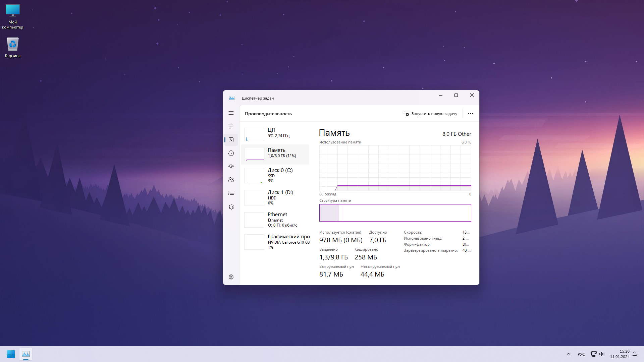Click Запустить новую задачу button

coord(430,114)
